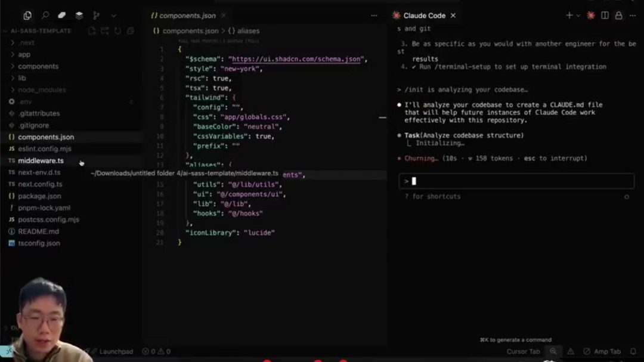Image resolution: width=644 pixels, height=362 pixels.
Task: Expand the components folder in the tree
Action: click(38, 66)
